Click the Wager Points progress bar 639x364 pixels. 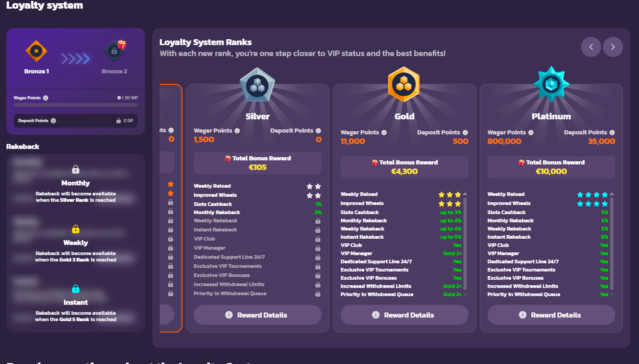click(75, 105)
